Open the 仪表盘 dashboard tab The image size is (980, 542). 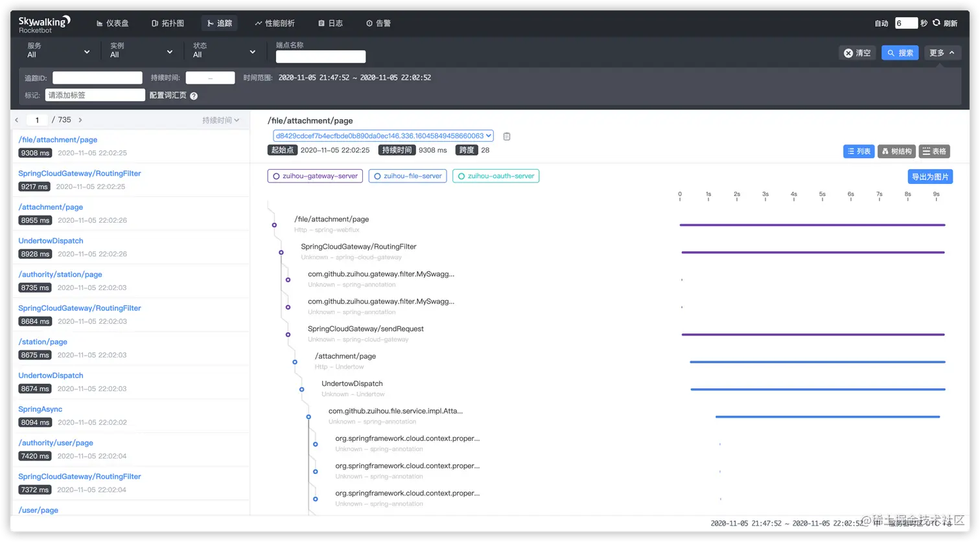coord(112,23)
